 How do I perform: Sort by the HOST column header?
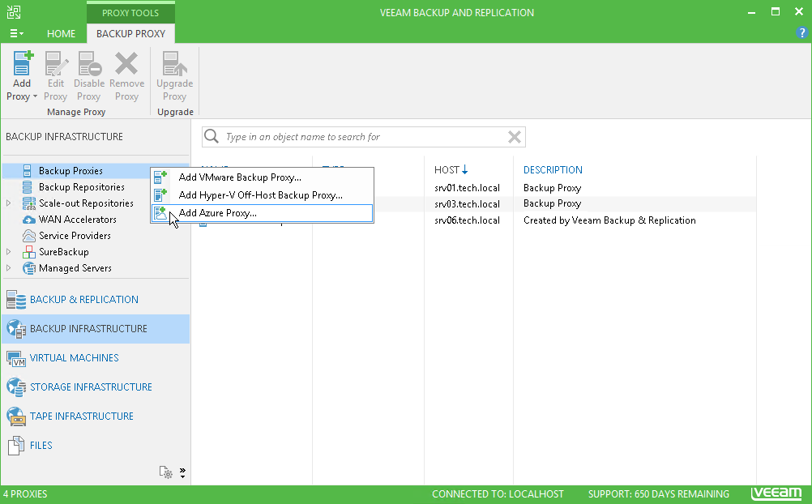click(451, 170)
